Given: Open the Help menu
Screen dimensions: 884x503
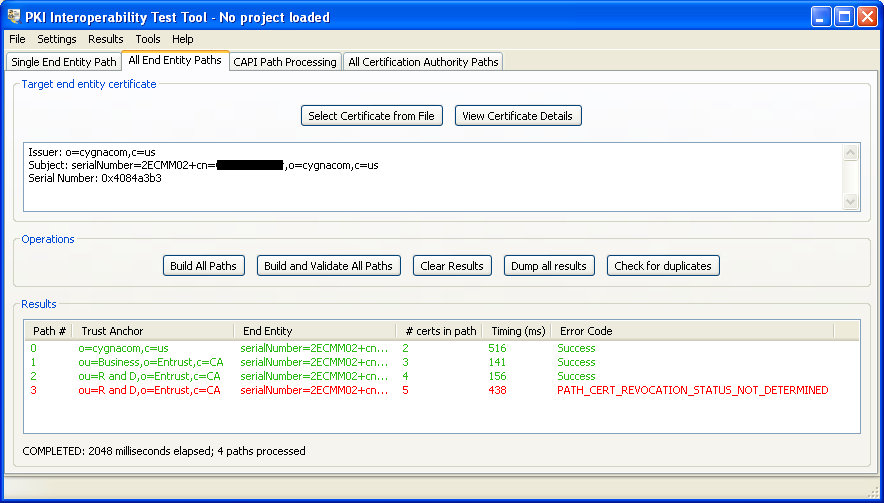Looking at the screenshot, I should (x=183, y=39).
